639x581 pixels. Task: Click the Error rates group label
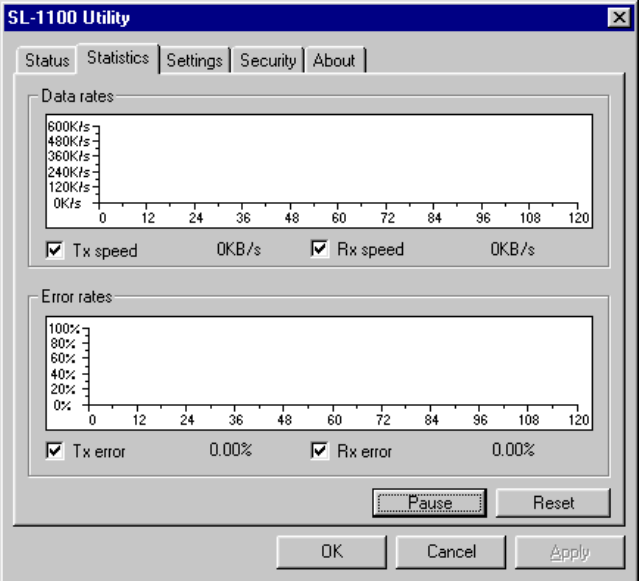click(77, 297)
